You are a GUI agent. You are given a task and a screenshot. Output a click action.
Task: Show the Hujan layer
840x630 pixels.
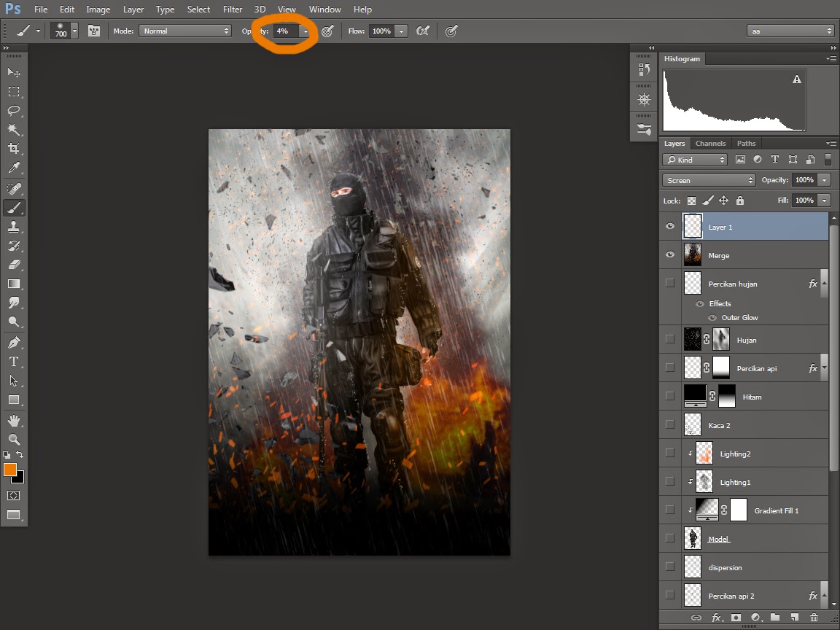pyautogui.click(x=669, y=339)
